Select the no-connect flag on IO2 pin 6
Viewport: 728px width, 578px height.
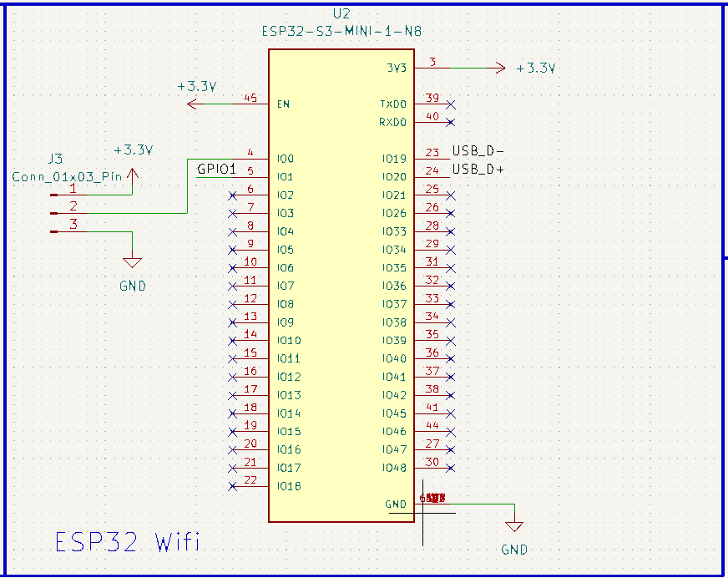pyautogui.click(x=233, y=195)
